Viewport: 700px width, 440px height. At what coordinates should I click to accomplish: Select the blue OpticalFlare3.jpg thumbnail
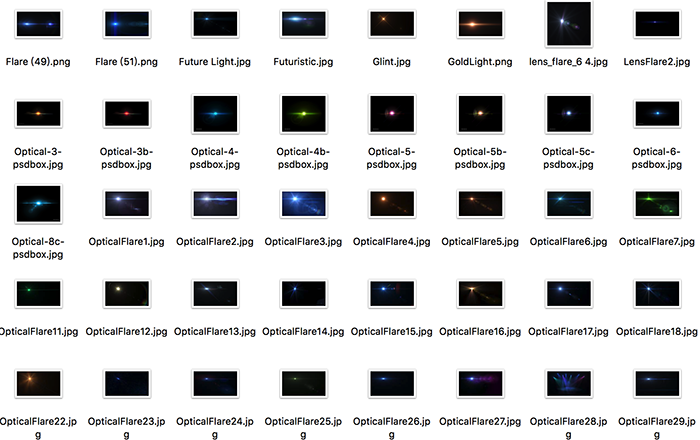303,203
